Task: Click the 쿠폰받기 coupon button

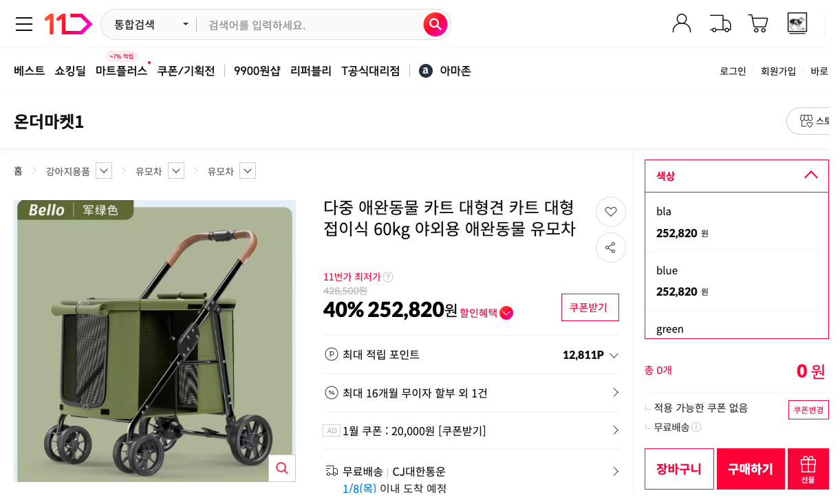Action: pyautogui.click(x=590, y=307)
